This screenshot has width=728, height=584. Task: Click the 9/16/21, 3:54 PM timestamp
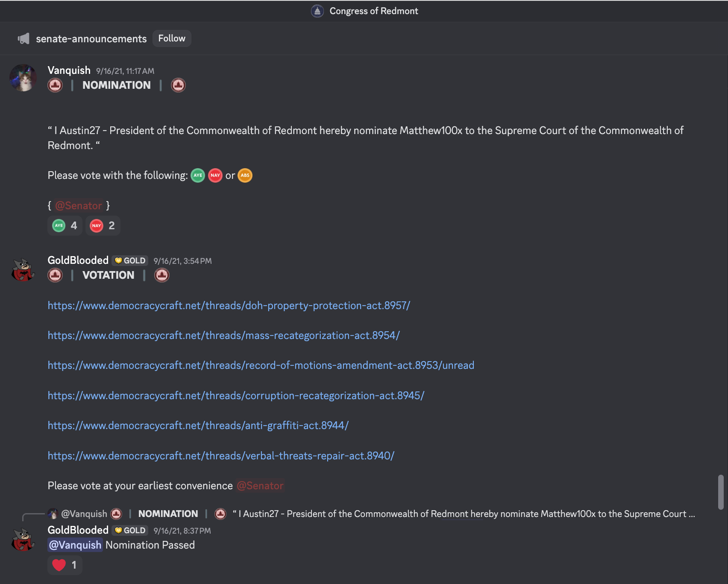pos(182,261)
